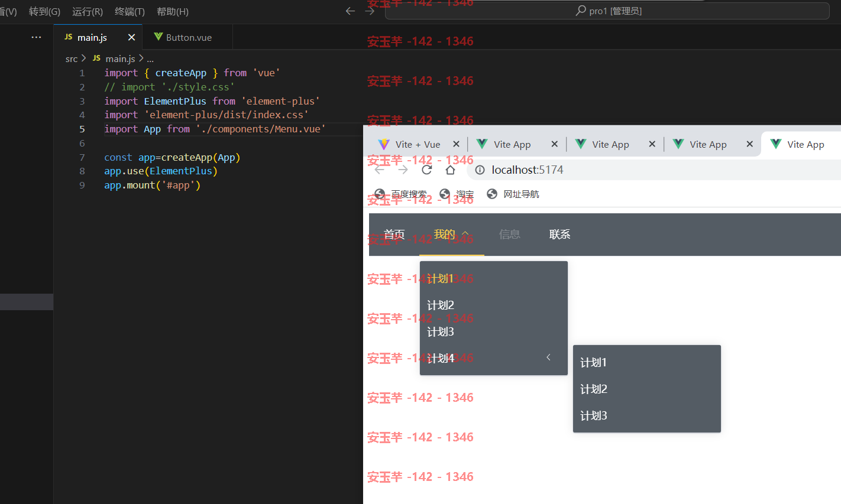This screenshot has width=841, height=504.
Task: Click the breadcrumb ellipsis after main.js
Action: [x=150, y=58]
